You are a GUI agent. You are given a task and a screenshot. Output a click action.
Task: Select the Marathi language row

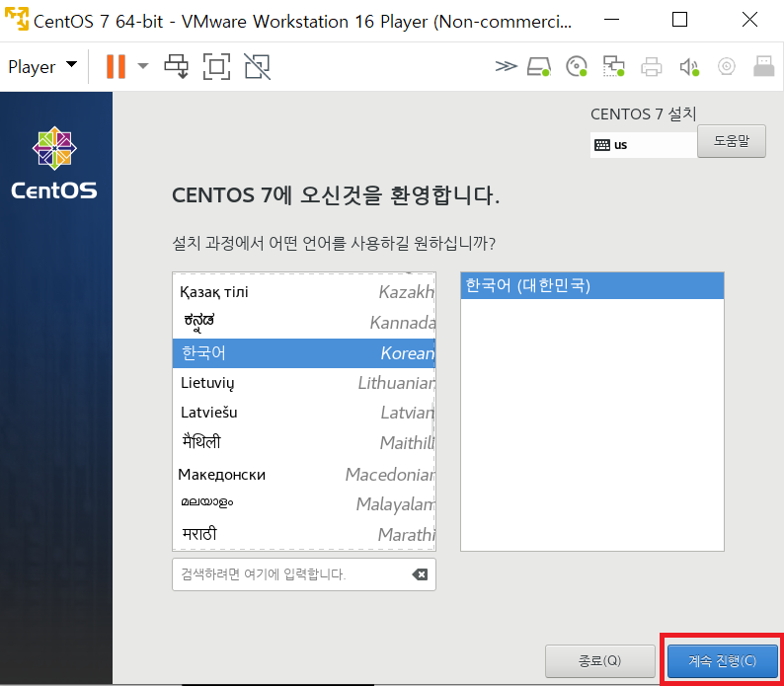pos(304,534)
